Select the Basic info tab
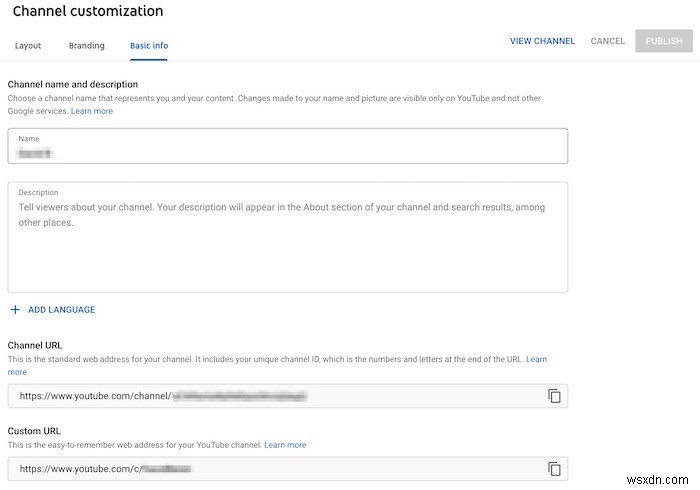Image resolution: width=700 pixels, height=490 pixels. tap(149, 45)
